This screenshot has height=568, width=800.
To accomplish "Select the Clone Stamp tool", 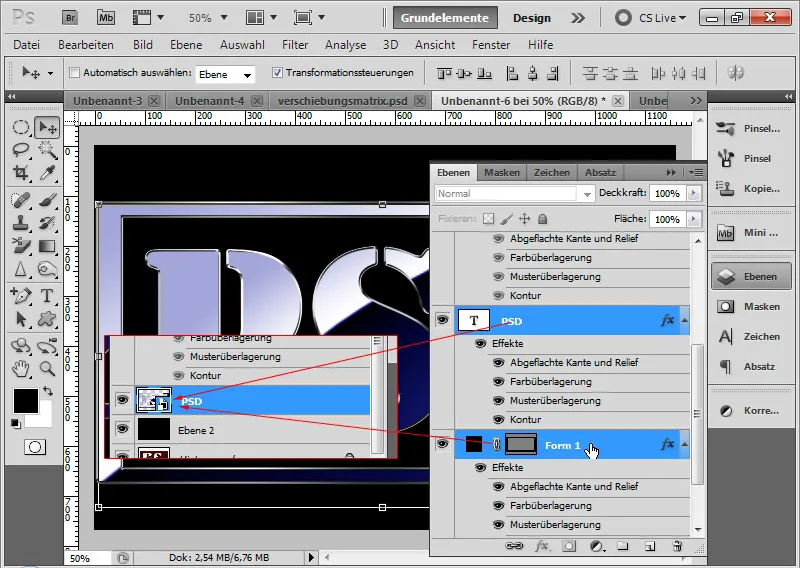I will (21, 223).
